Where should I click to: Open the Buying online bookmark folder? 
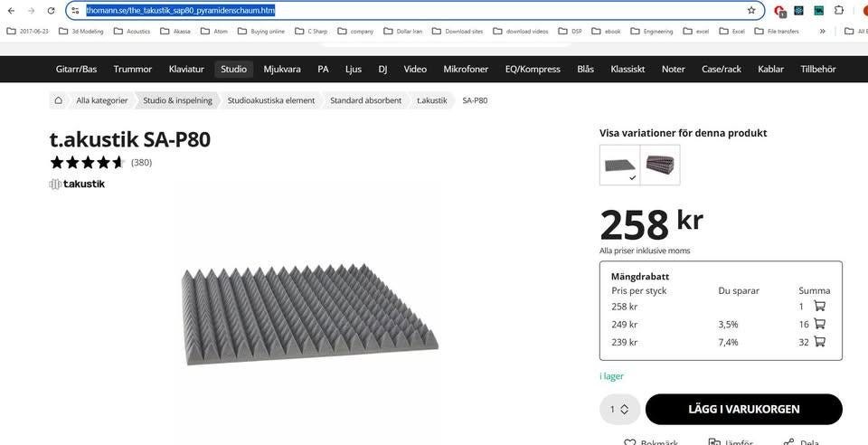pyautogui.click(x=261, y=32)
